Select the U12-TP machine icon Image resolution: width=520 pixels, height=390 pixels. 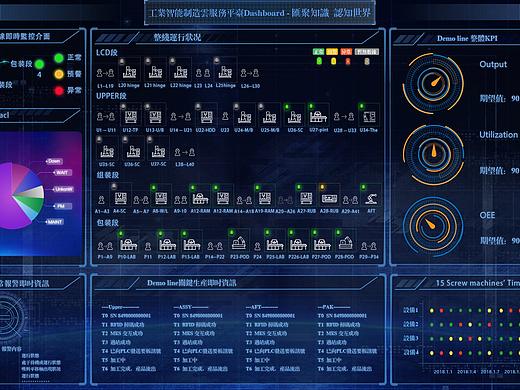(130, 117)
